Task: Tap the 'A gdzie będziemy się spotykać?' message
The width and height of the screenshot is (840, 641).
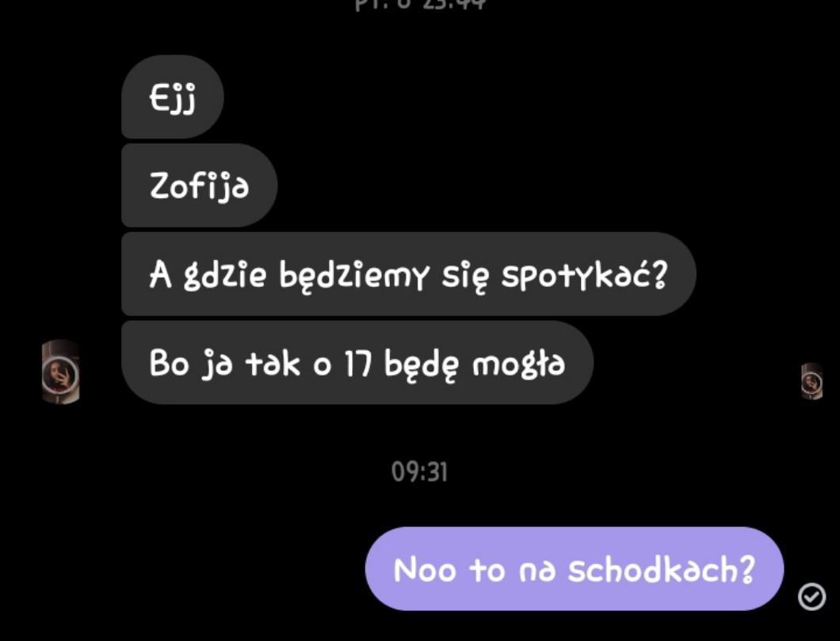Action: (409, 273)
